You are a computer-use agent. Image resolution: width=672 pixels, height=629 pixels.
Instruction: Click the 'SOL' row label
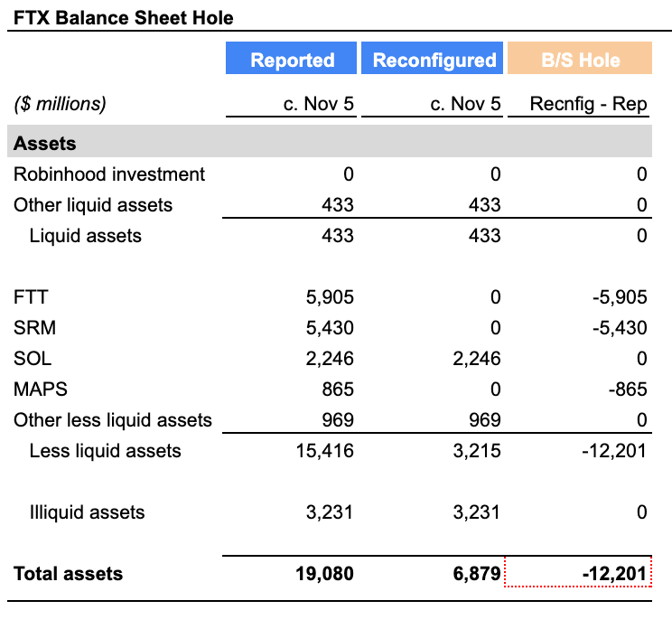coord(33,359)
